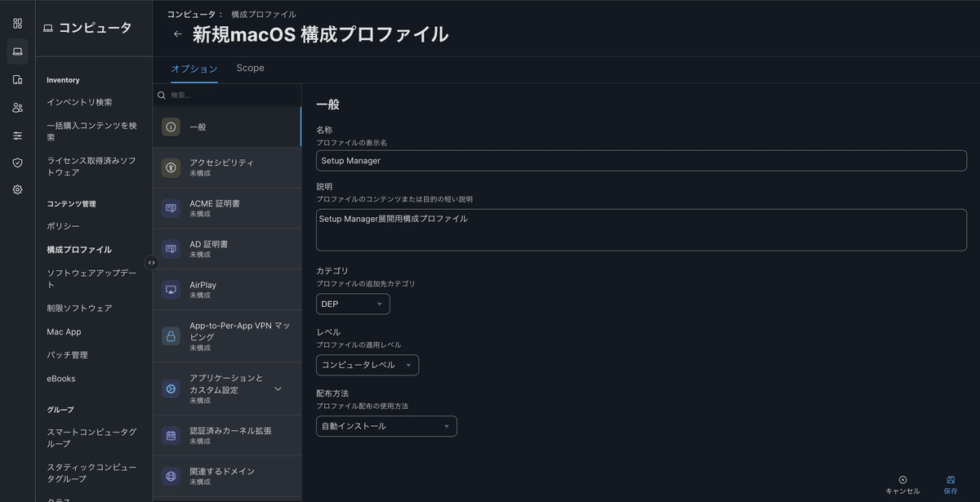Select the 一般 general info payload icon
The width and height of the screenshot is (980, 502).
(171, 127)
